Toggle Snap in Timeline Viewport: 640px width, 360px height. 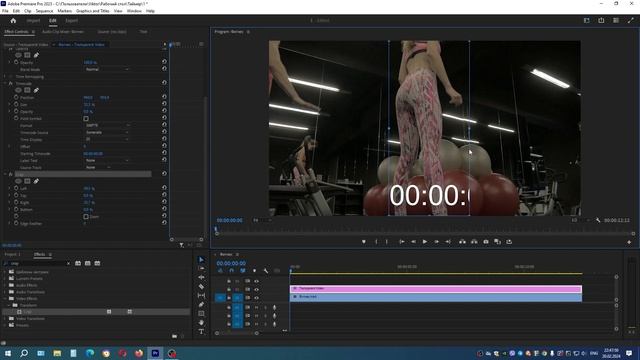pyautogui.click(x=231, y=271)
